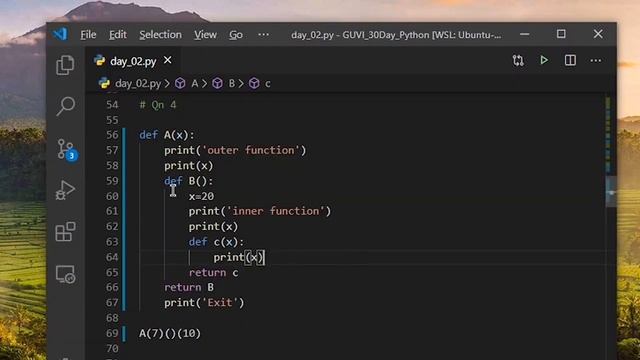
Task: Click 'def A(x):' on line 56
Action: point(167,135)
